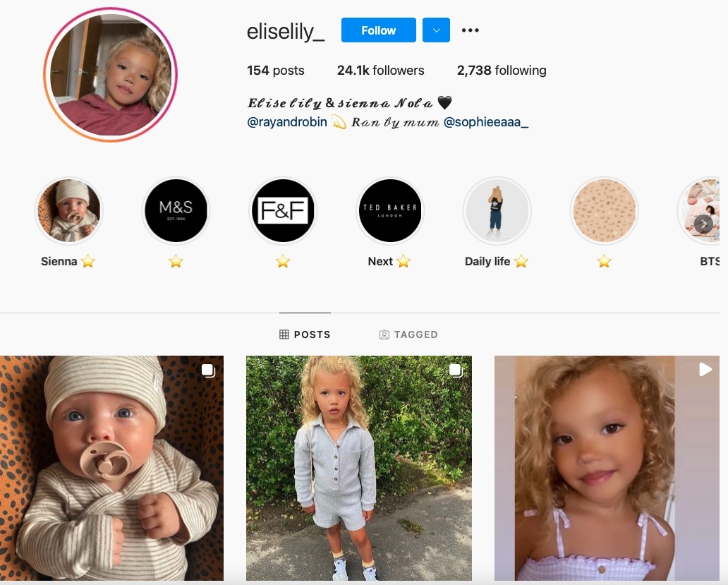
Task: Open the Sienna story highlight
Action: pyautogui.click(x=68, y=211)
